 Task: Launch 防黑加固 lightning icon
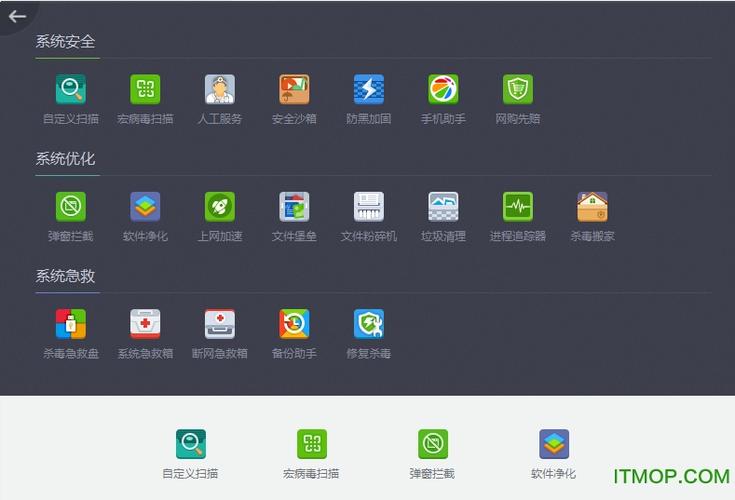point(369,89)
